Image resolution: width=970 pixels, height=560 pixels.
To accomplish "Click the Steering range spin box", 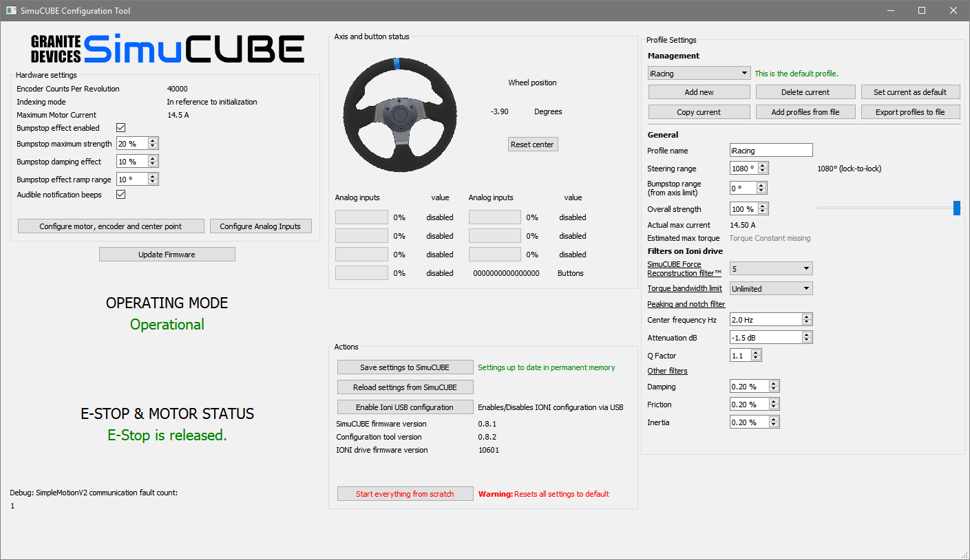I will tap(748, 169).
